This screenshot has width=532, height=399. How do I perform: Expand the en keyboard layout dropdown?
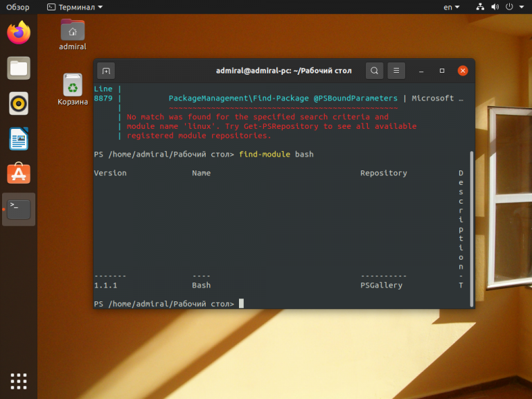click(451, 7)
